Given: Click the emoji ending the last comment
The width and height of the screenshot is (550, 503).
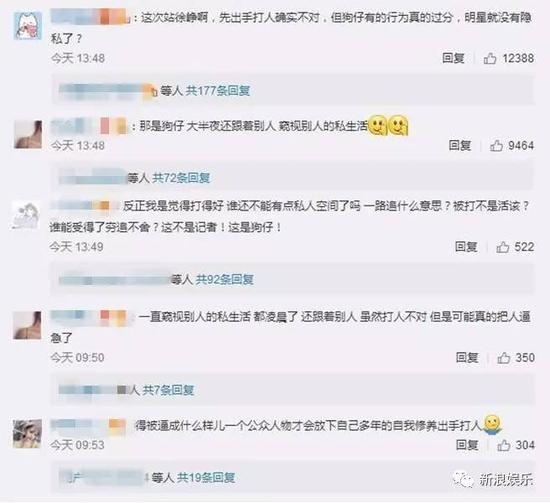Looking at the screenshot, I should coord(492,425).
